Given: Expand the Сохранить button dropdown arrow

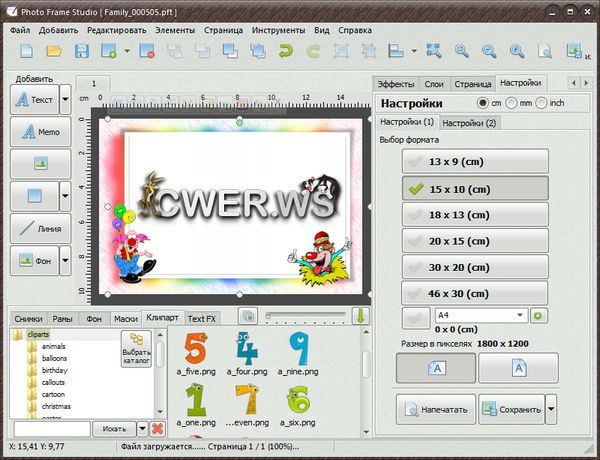Looking at the screenshot, I should (551, 409).
